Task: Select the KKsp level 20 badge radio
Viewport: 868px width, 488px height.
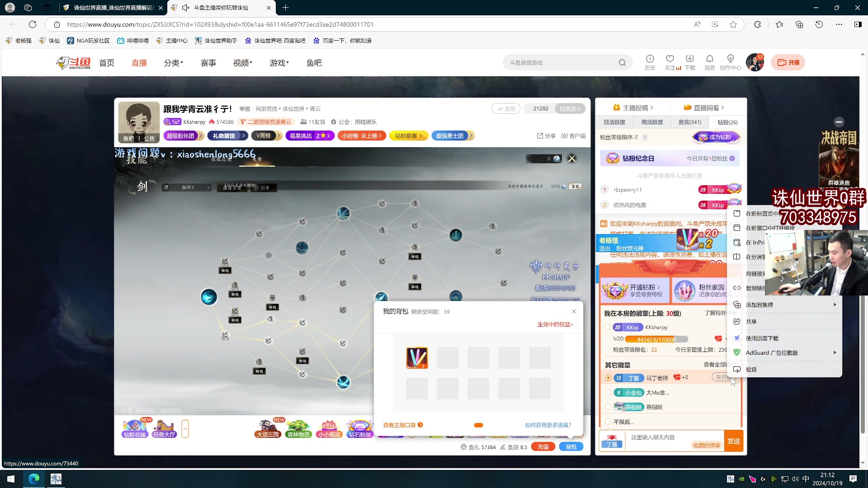Action: (608, 327)
